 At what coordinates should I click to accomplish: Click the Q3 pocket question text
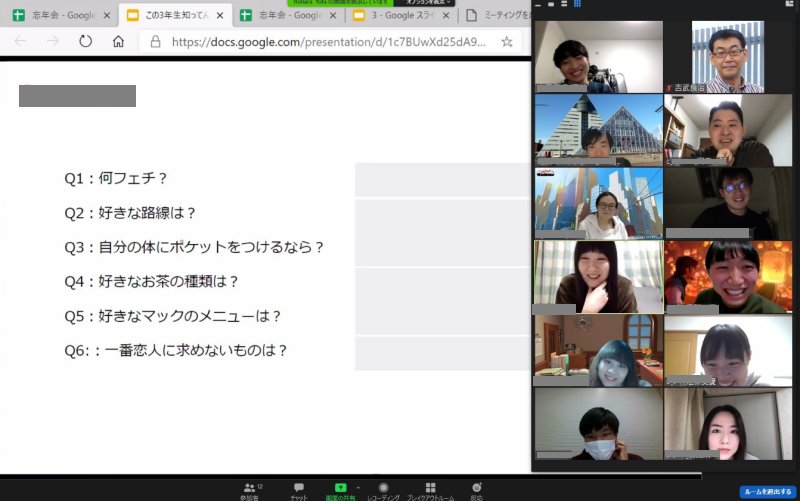pos(194,247)
